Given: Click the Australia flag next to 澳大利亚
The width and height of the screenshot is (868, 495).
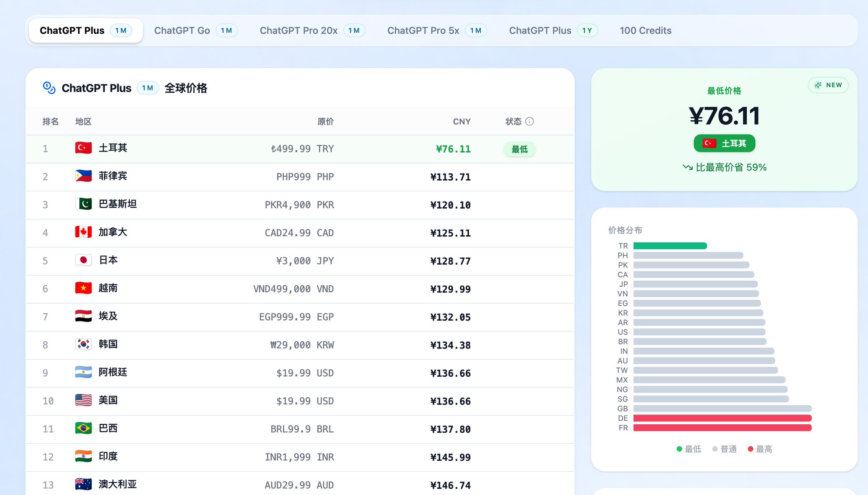Looking at the screenshot, I should click(83, 484).
